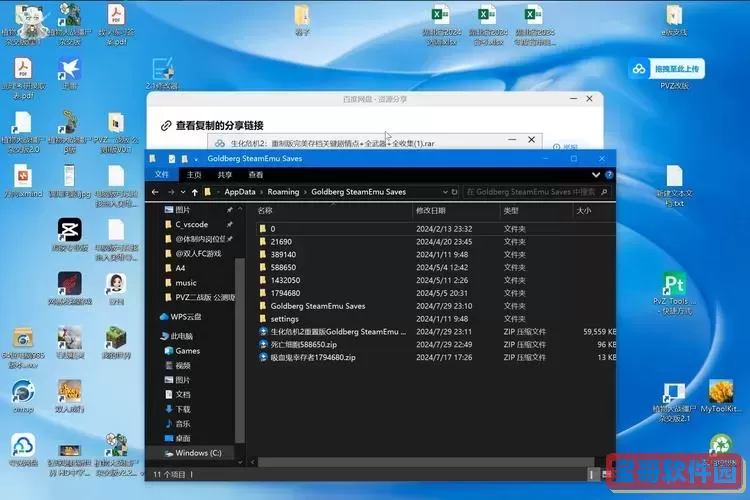Open the 主页 ribbon tab
This screenshot has width=750, height=500.
pos(194,175)
